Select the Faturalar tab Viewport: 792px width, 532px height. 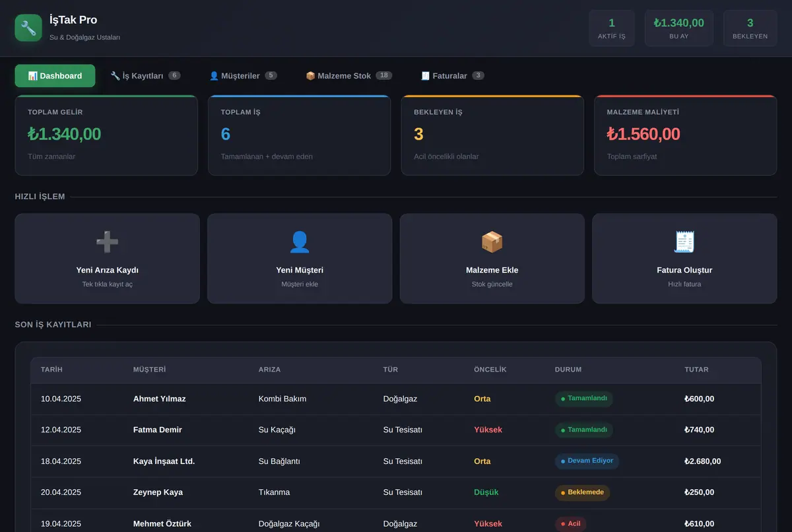[x=452, y=76]
